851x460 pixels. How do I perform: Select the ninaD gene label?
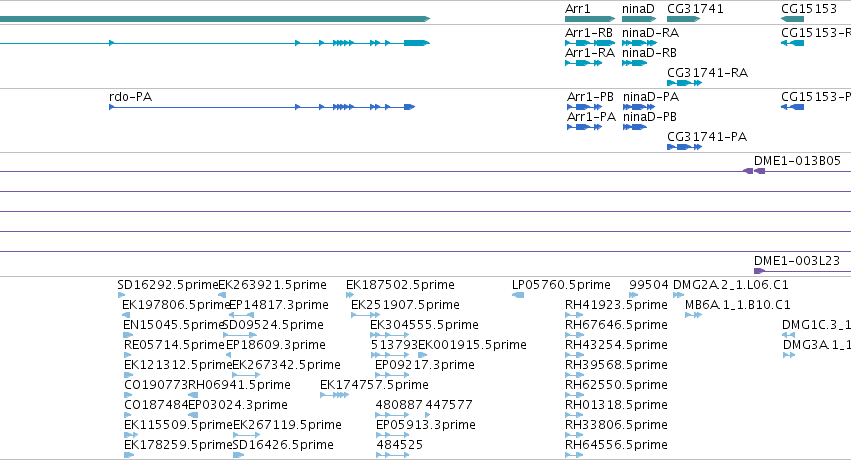point(638,9)
